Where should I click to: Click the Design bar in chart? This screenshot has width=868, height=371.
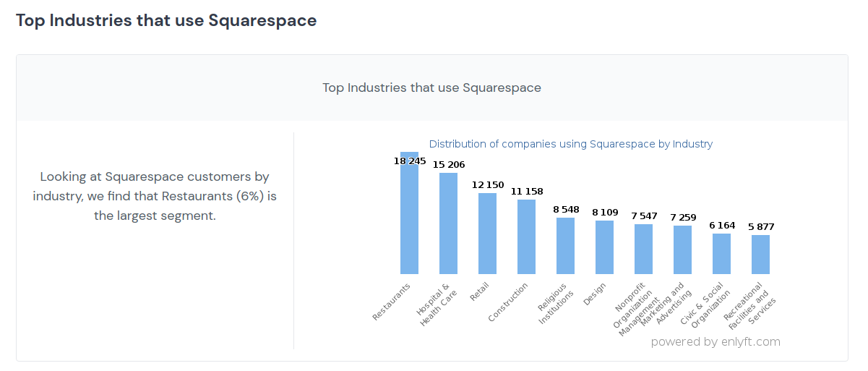(x=604, y=247)
